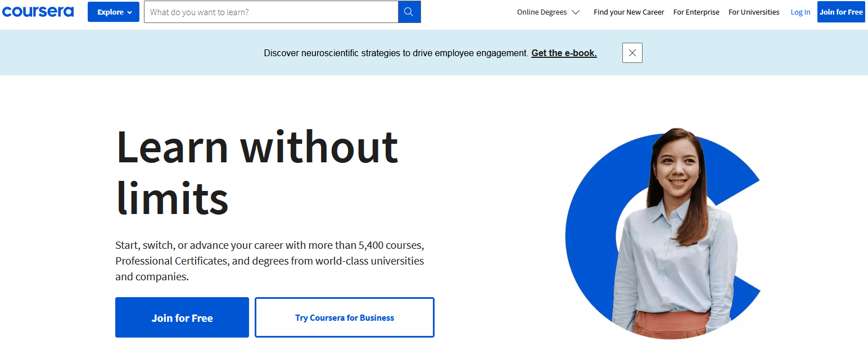The height and width of the screenshot is (355, 868).
Task: Click the Log In link
Action: click(x=801, y=12)
